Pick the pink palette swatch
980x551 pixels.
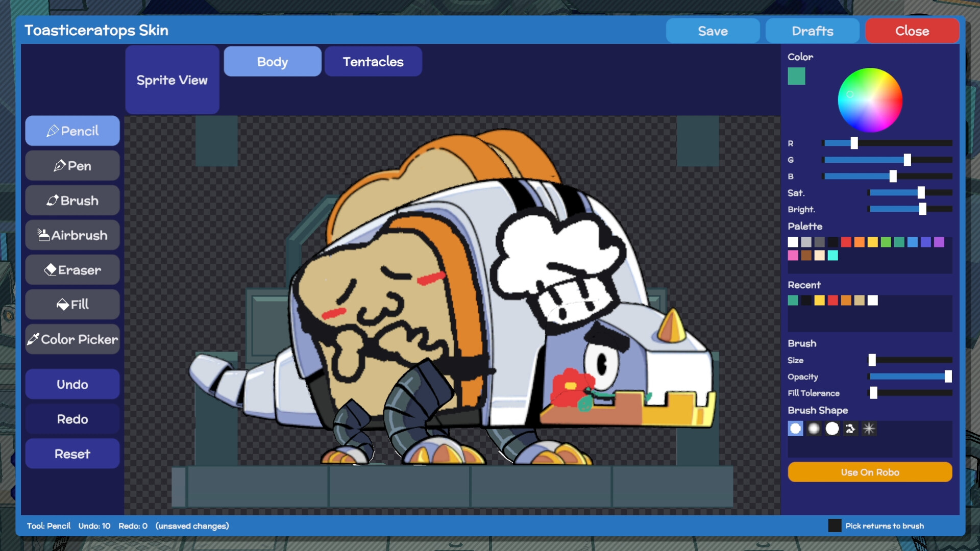click(793, 255)
